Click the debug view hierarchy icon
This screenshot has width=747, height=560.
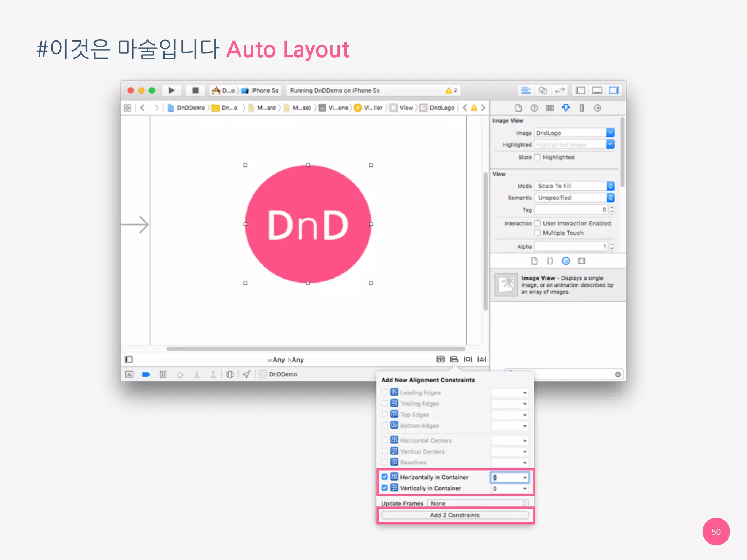tap(230, 374)
